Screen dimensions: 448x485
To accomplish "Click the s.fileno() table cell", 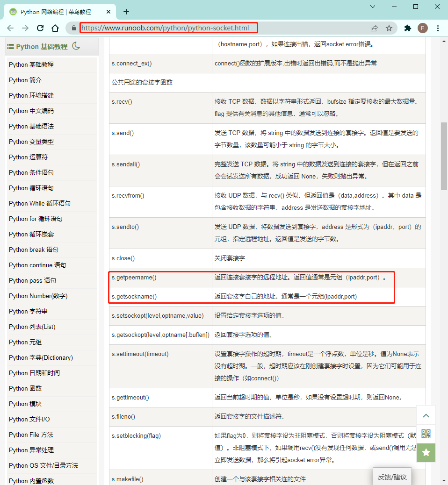I will (160, 417).
